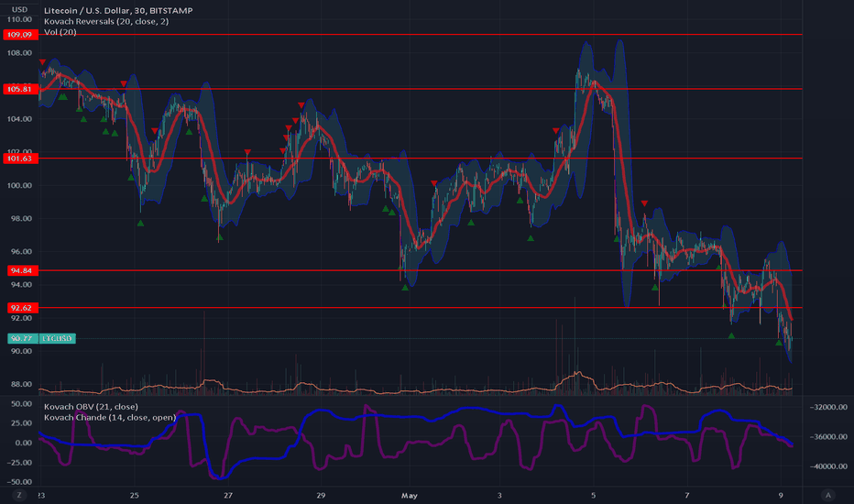Image resolution: width=854 pixels, height=504 pixels.
Task: Click the 101.63 horizontal line label
Action: 21,159
